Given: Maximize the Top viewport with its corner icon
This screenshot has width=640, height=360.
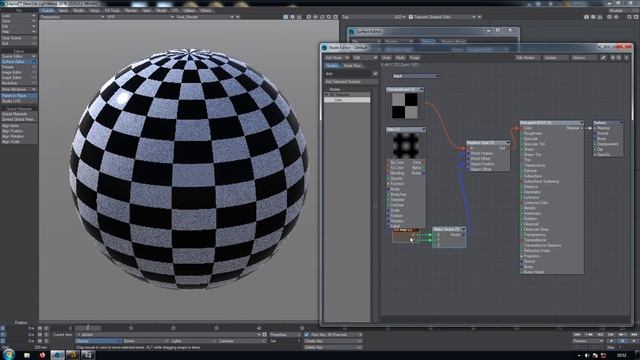Looking at the screenshot, I should 636,17.
